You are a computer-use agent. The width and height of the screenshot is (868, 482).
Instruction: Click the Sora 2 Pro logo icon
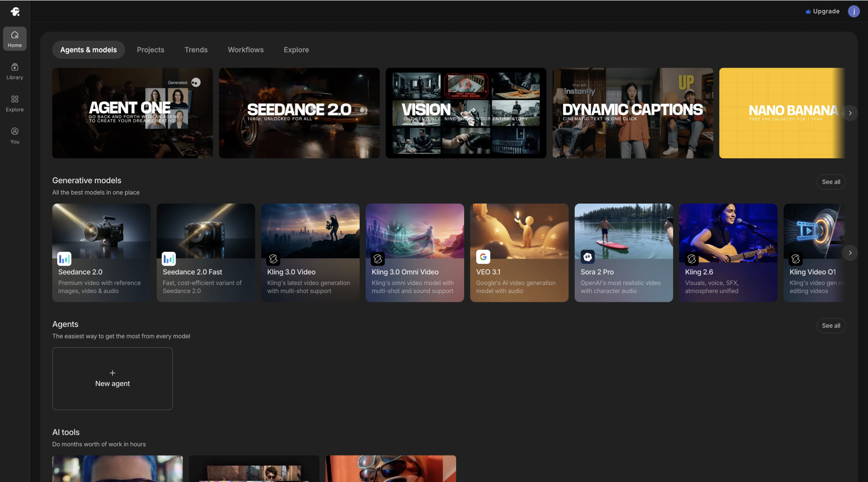[588, 257]
